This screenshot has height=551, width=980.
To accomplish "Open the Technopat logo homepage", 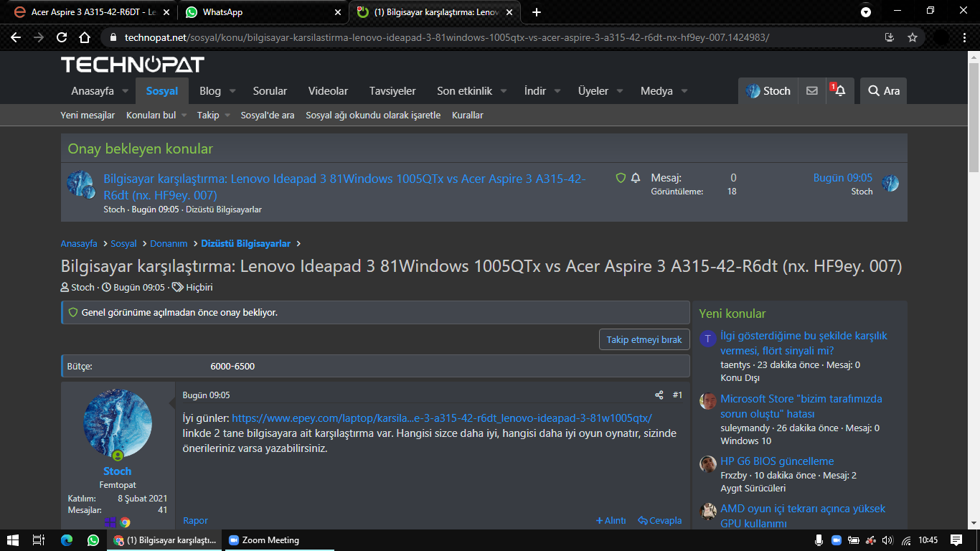I will [x=133, y=65].
